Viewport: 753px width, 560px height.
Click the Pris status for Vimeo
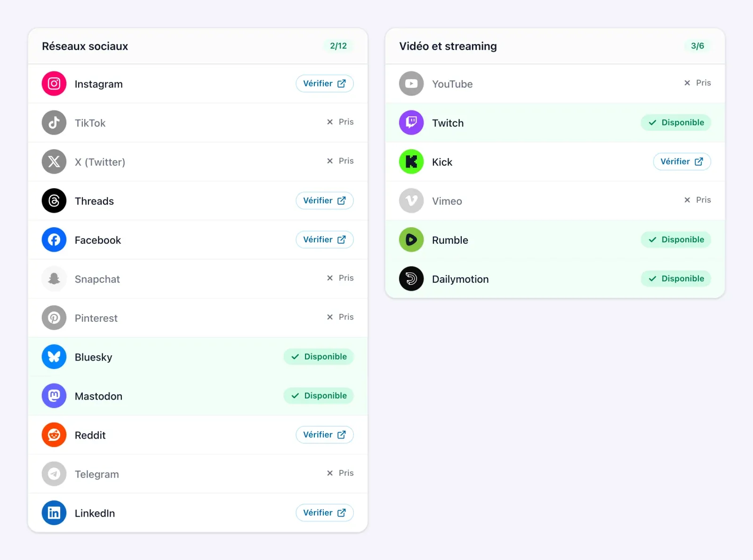[697, 200]
